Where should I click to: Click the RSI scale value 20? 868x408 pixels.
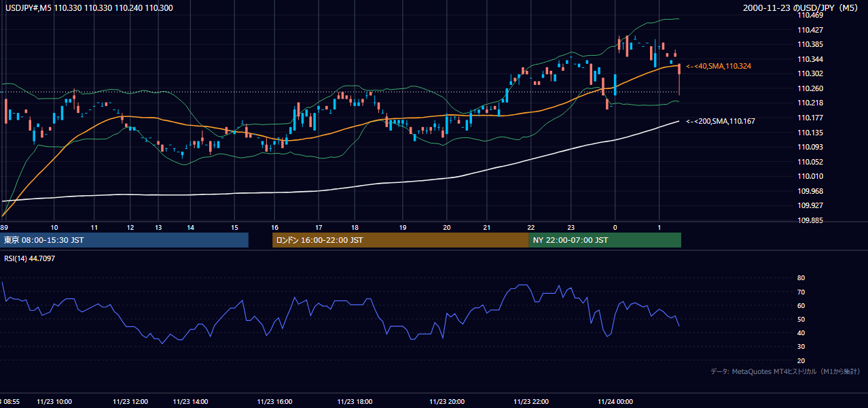pos(801,360)
